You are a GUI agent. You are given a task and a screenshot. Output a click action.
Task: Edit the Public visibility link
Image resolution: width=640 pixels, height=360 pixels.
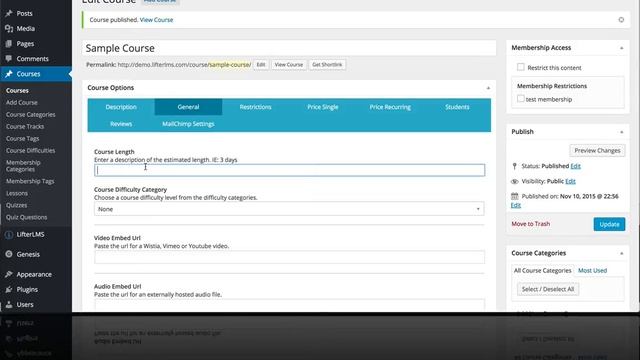pos(571,181)
